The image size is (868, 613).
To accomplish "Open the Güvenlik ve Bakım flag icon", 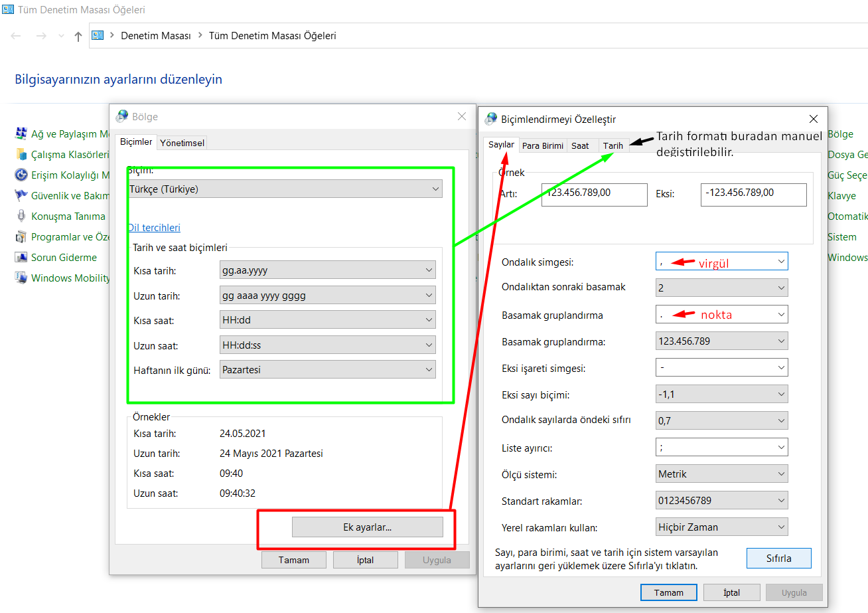I will [x=21, y=196].
